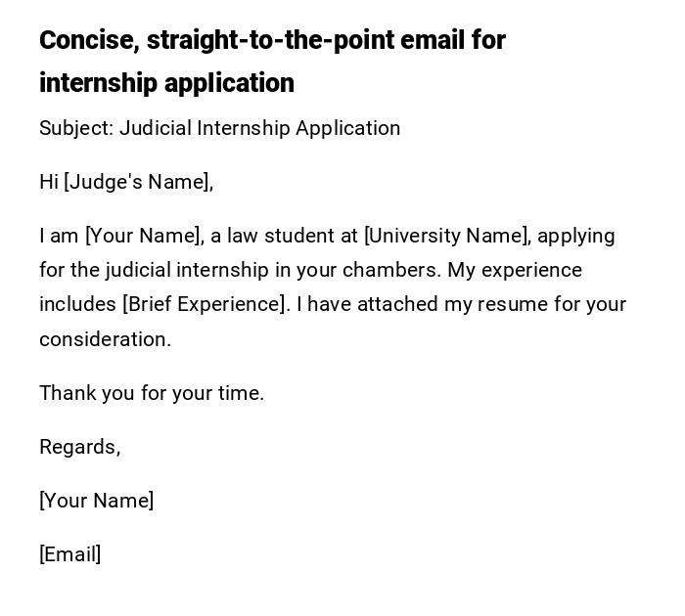Select the [University Name] placeholder
The height and width of the screenshot is (616, 685).
click(x=446, y=236)
